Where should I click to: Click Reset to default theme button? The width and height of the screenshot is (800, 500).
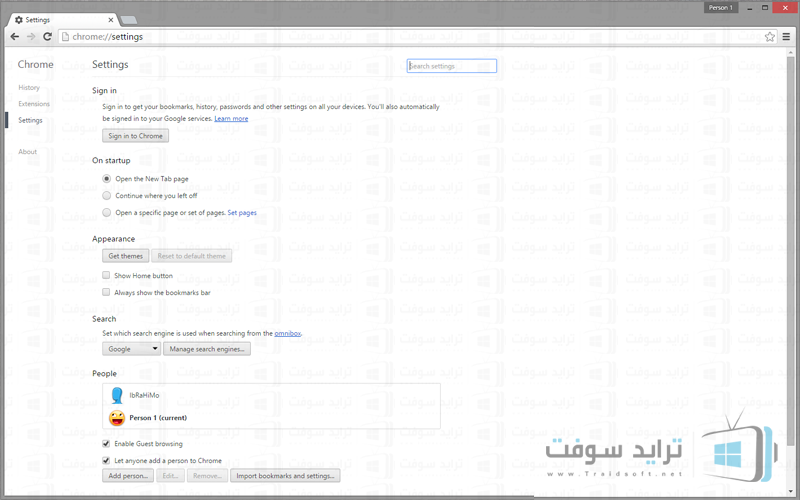[191, 256]
